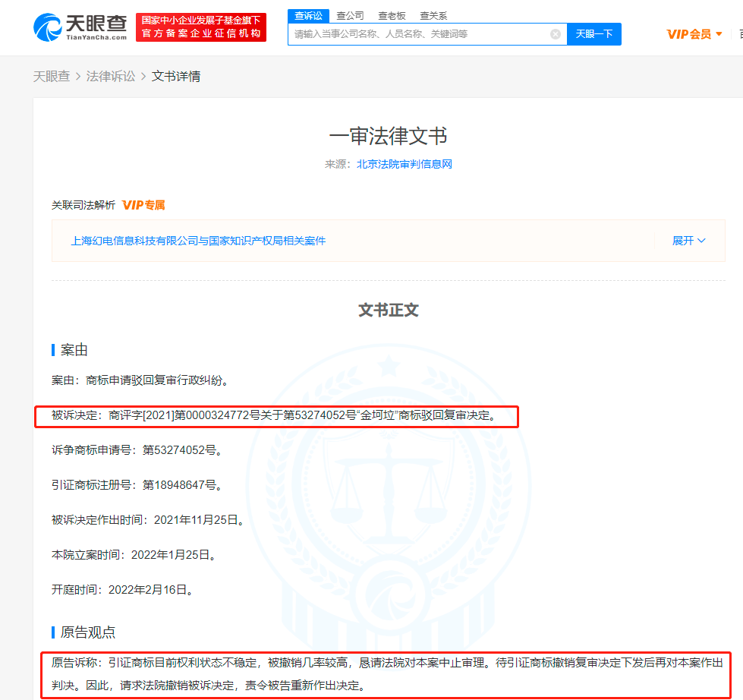This screenshot has width=743, height=700.
Task: Click the 一审法律文书 title
Action: point(388,136)
